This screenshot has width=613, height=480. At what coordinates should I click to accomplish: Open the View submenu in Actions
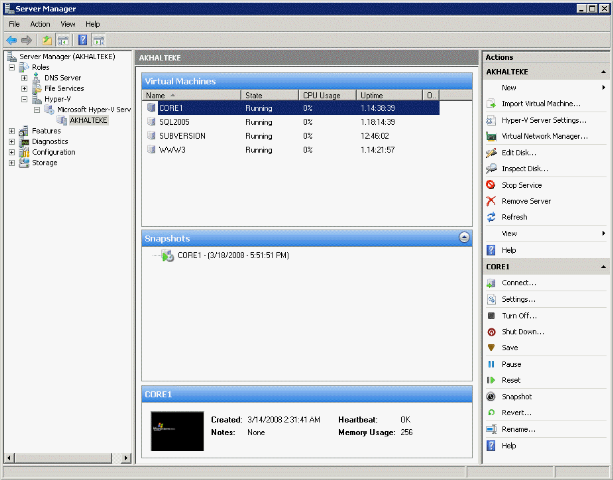coord(546,233)
